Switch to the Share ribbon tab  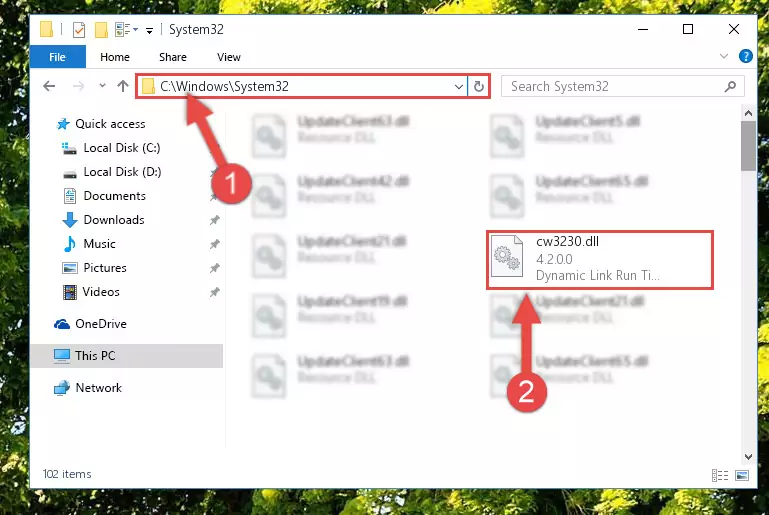[173, 57]
